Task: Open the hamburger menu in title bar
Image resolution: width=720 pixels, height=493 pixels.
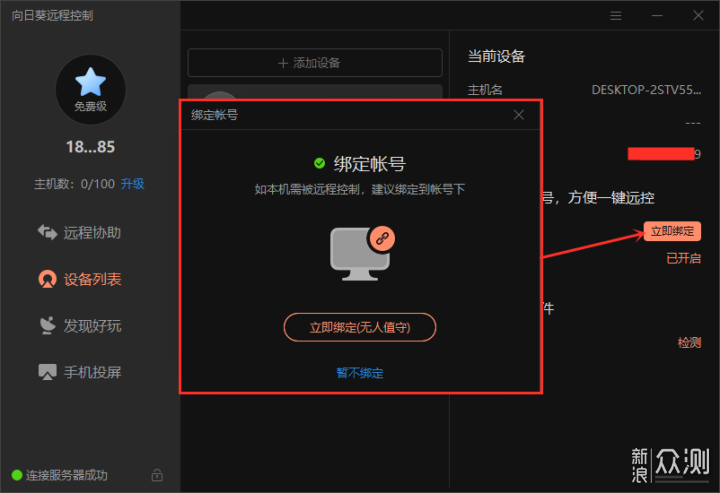Action: tap(616, 16)
